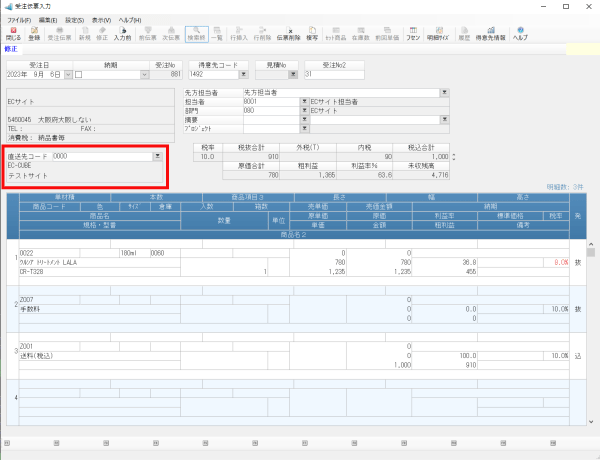Click the 部門 code field 080

271,111
